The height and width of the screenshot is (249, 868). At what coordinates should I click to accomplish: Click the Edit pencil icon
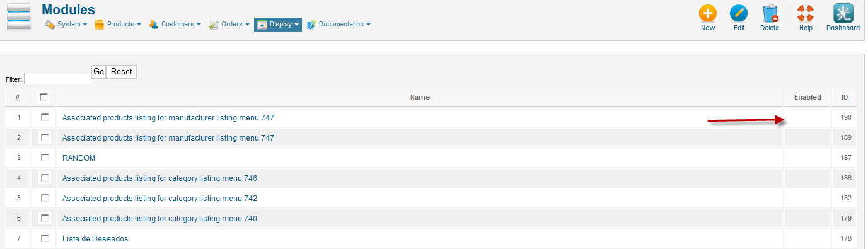point(739,14)
